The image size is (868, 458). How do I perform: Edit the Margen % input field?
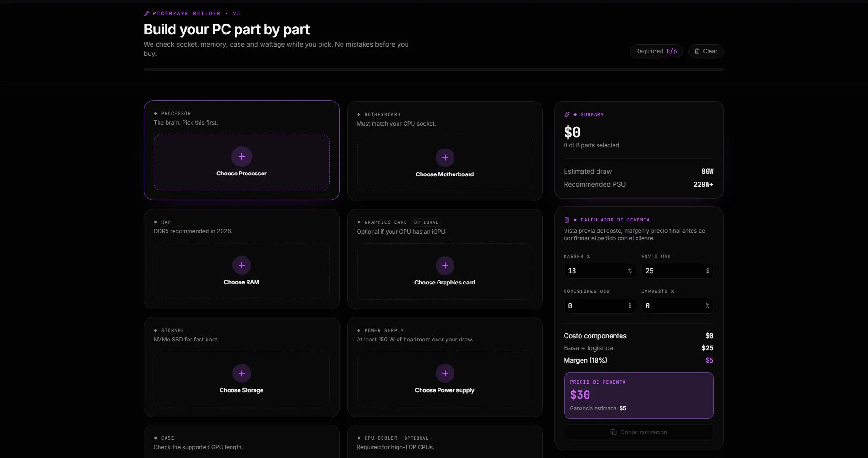coord(599,271)
